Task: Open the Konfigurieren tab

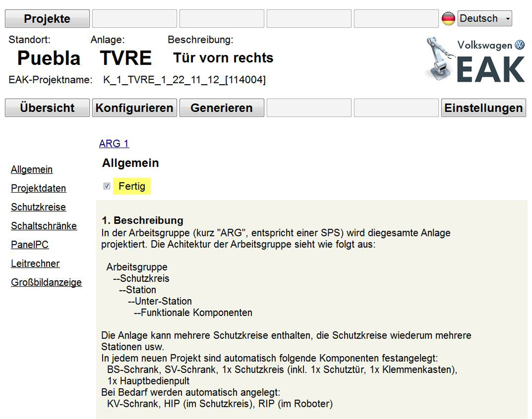Action: [x=134, y=108]
